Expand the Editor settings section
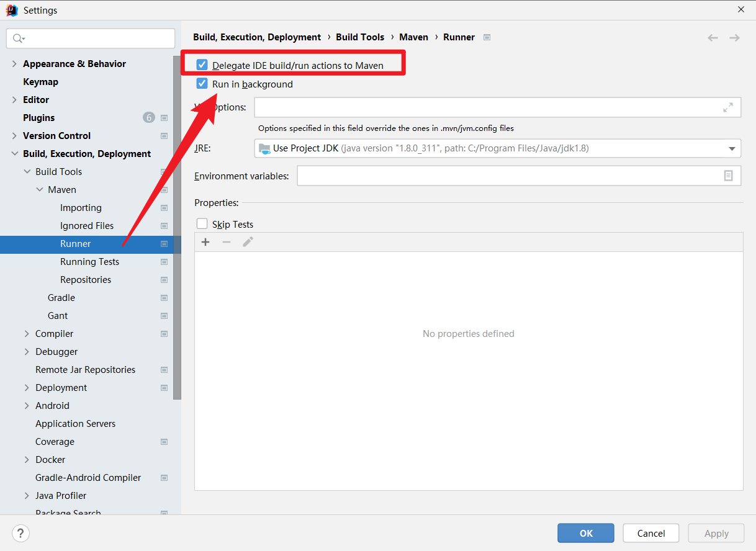The width and height of the screenshot is (756, 551). click(14, 100)
